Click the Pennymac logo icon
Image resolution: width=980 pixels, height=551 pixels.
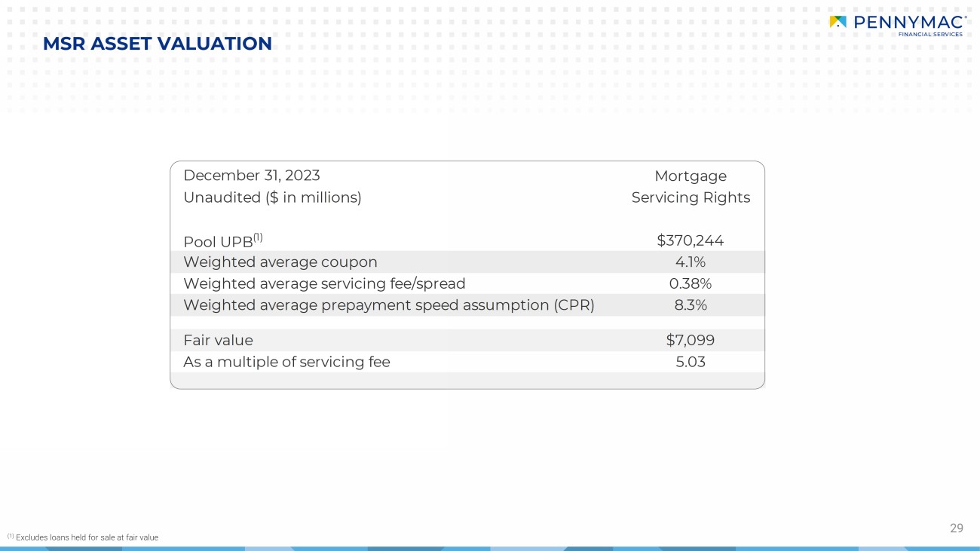point(838,22)
